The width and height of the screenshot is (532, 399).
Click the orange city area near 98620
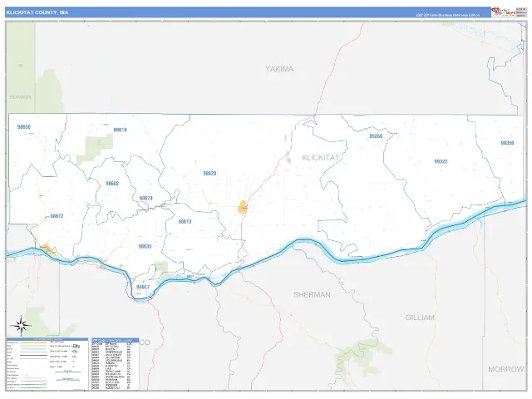point(242,207)
